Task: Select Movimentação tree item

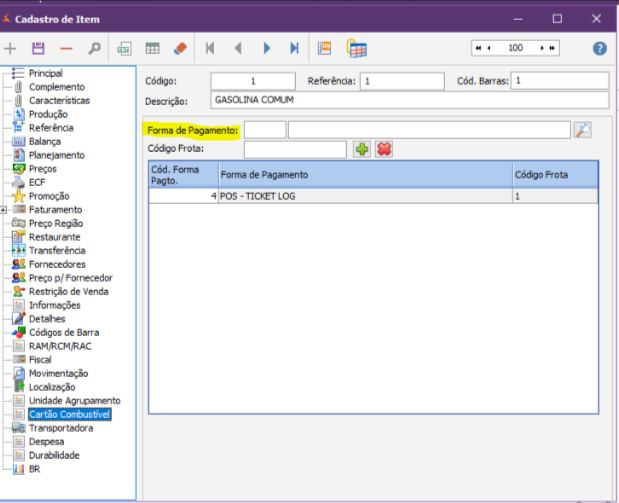Action: (58, 373)
